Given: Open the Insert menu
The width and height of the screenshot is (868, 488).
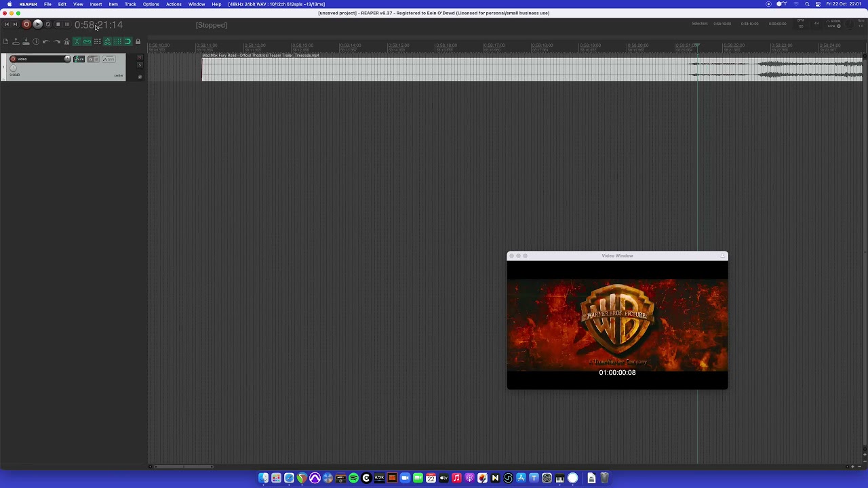Looking at the screenshot, I should pos(96,4).
